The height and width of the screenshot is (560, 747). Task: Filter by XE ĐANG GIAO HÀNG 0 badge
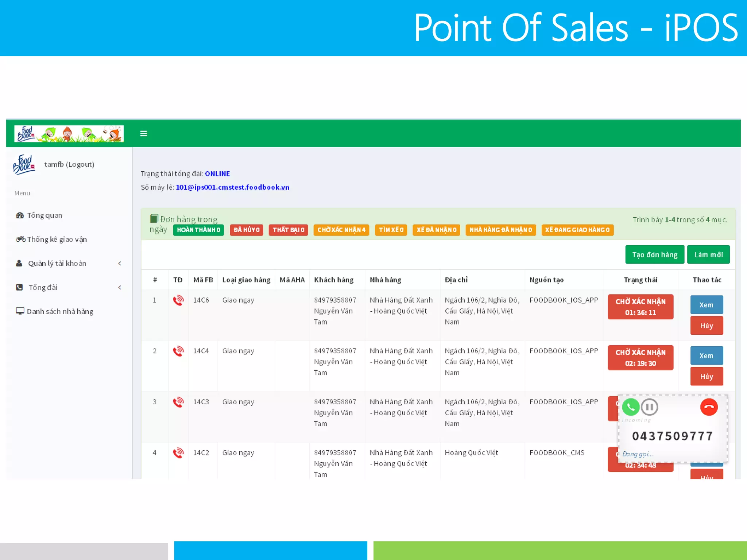577,230
